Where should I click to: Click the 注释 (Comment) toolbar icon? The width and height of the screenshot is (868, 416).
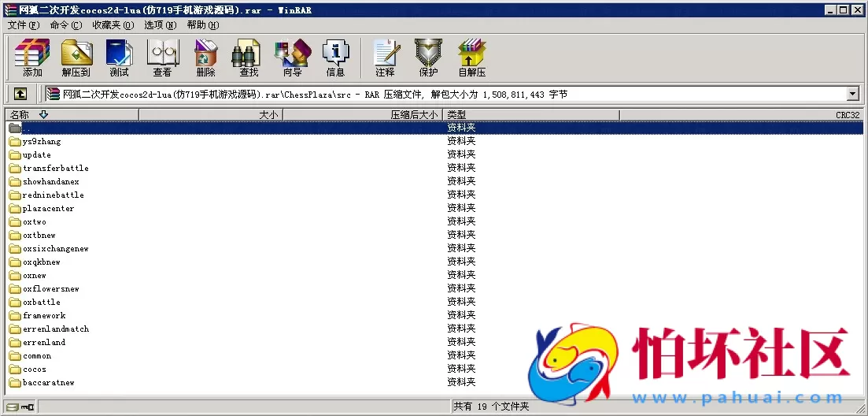385,58
